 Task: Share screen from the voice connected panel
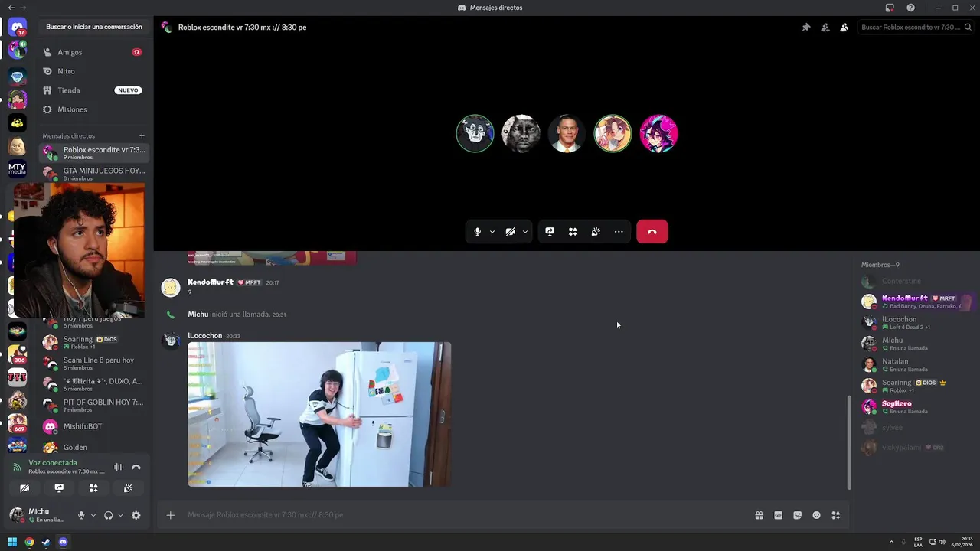click(59, 487)
